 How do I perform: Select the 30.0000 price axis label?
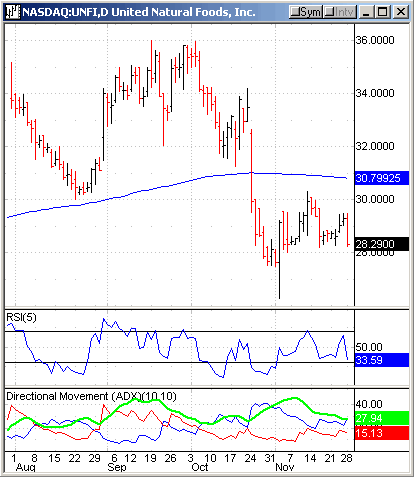[375, 199]
